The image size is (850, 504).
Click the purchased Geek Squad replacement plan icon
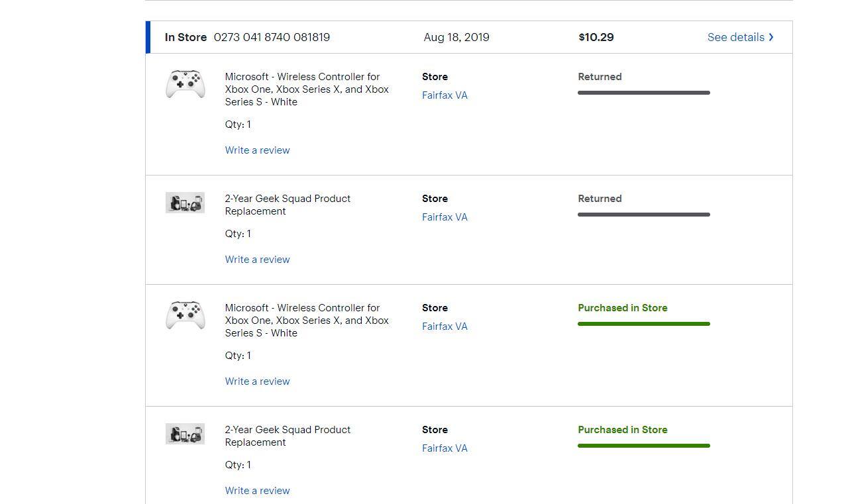click(x=185, y=434)
